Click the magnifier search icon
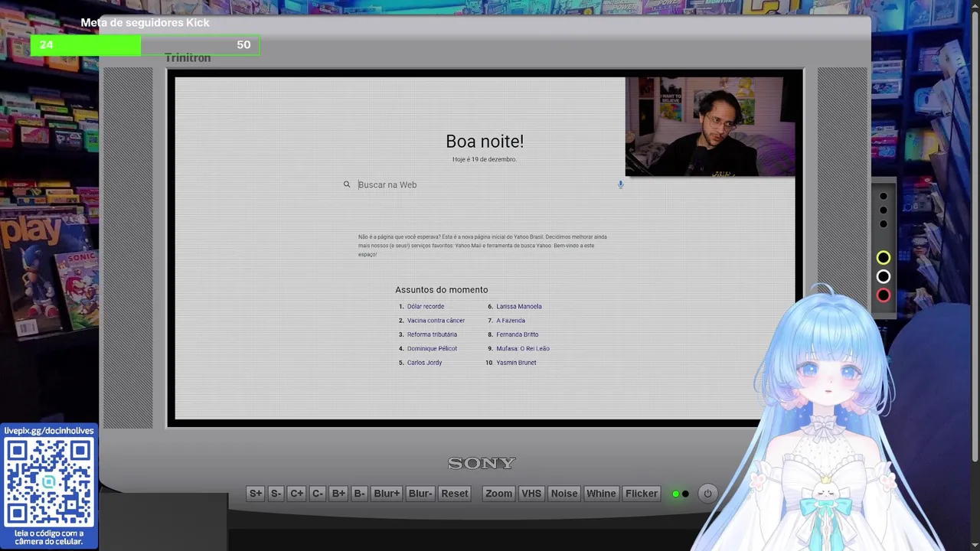 347,184
